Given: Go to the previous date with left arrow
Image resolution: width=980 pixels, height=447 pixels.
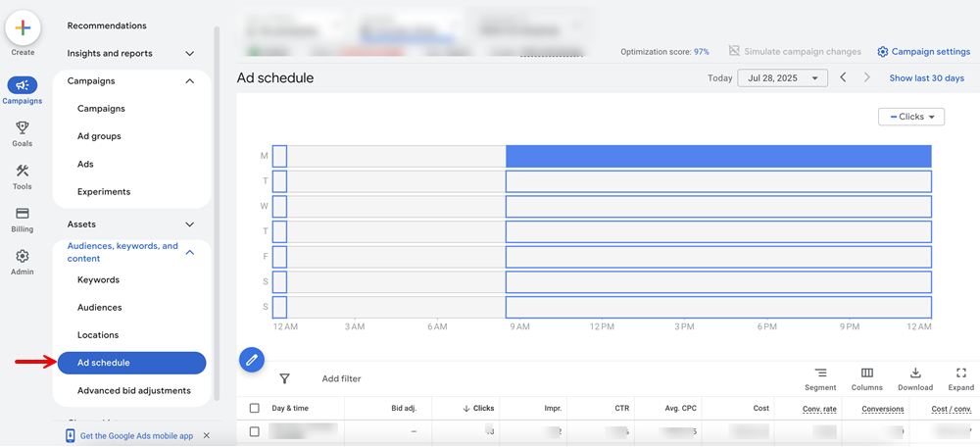Looking at the screenshot, I should (843, 77).
